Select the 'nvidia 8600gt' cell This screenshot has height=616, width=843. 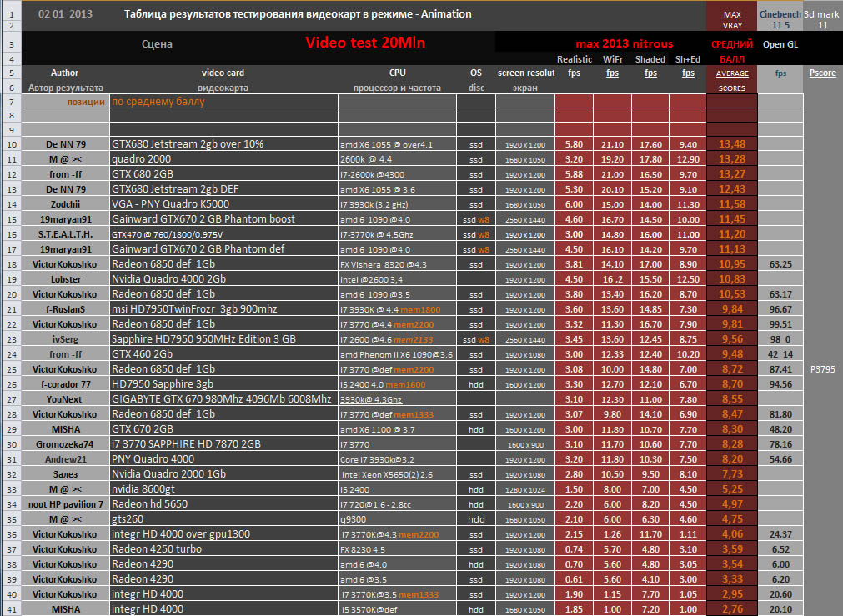223,489
